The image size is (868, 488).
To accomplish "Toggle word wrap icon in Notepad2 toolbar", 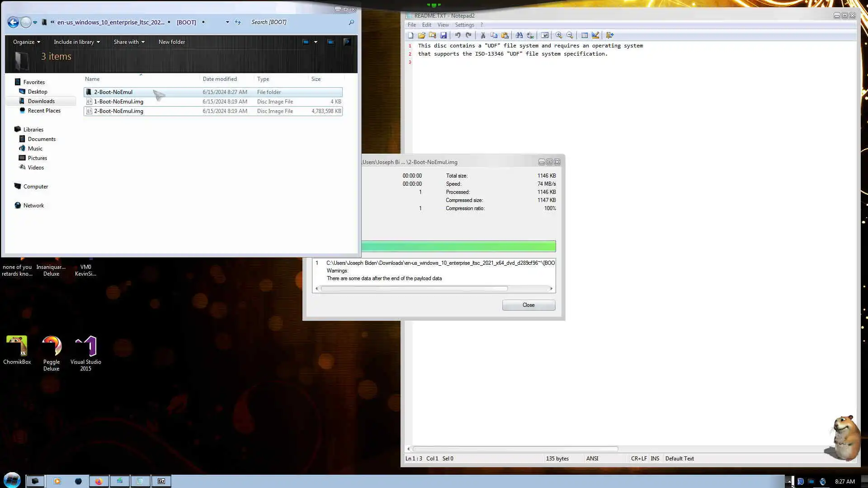I will pos(545,35).
